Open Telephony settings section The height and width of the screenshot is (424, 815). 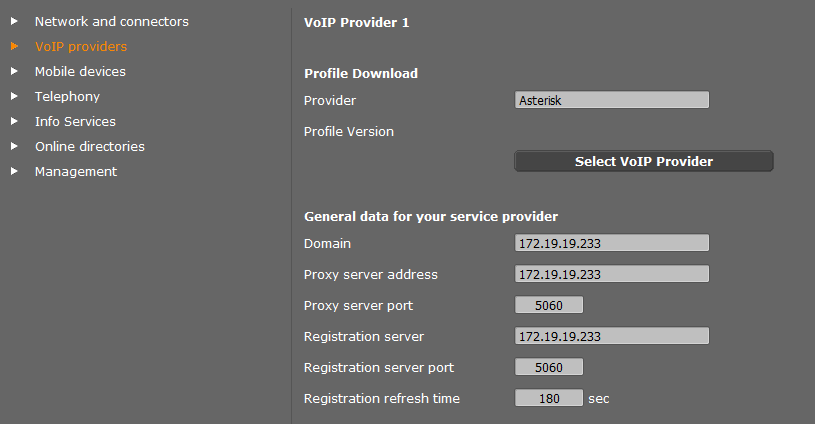[67, 96]
